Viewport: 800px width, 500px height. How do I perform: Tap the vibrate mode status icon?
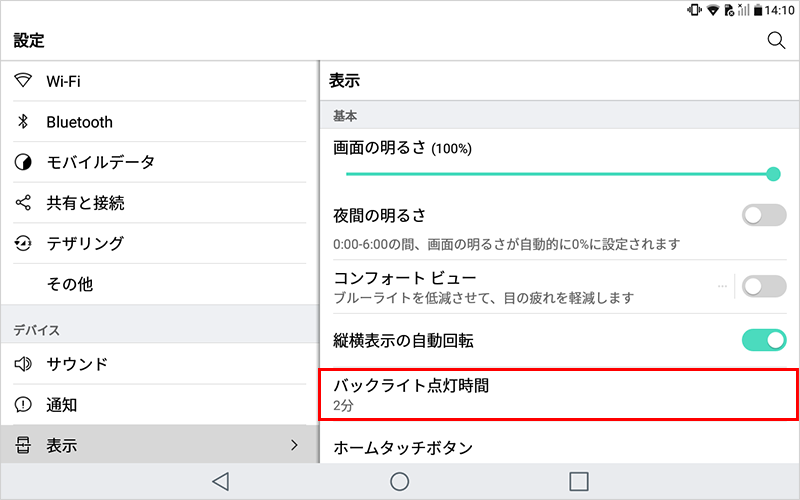(694, 10)
